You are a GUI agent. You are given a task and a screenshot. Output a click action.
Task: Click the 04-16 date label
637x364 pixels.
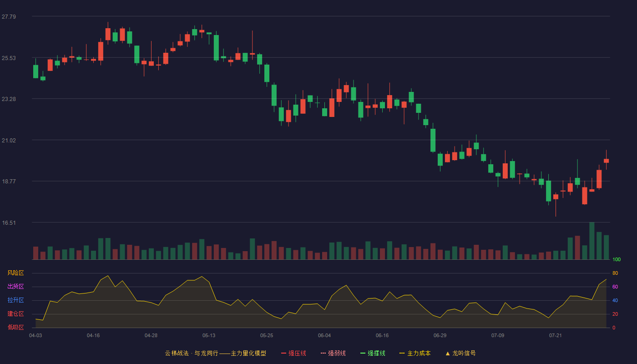point(93,335)
